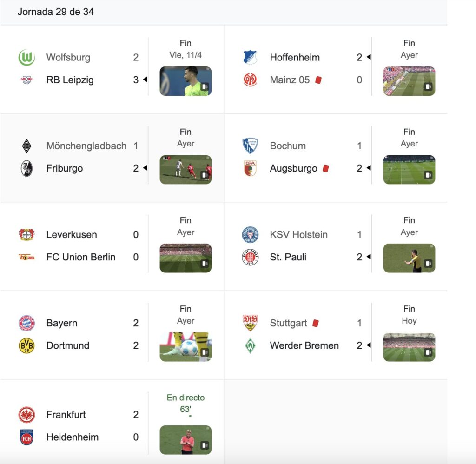Click the Mainz 05 club logo
The width and height of the screenshot is (476, 464).
[x=250, y=80]
